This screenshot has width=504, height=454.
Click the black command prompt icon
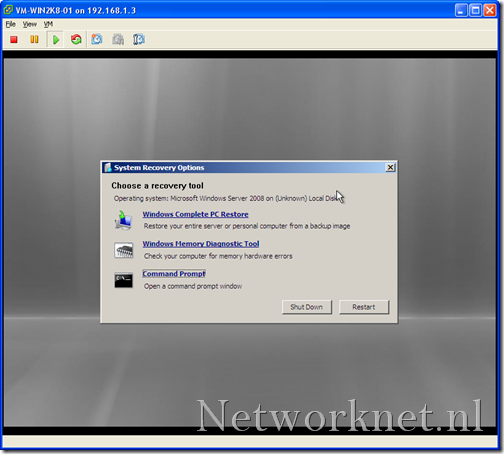tap(124, 280)
